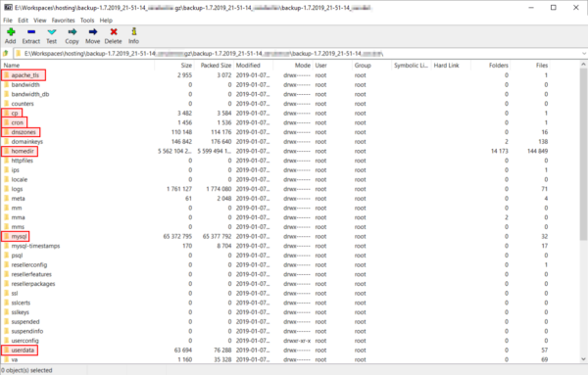Select the sslcerts folder name

coord(21,303)
